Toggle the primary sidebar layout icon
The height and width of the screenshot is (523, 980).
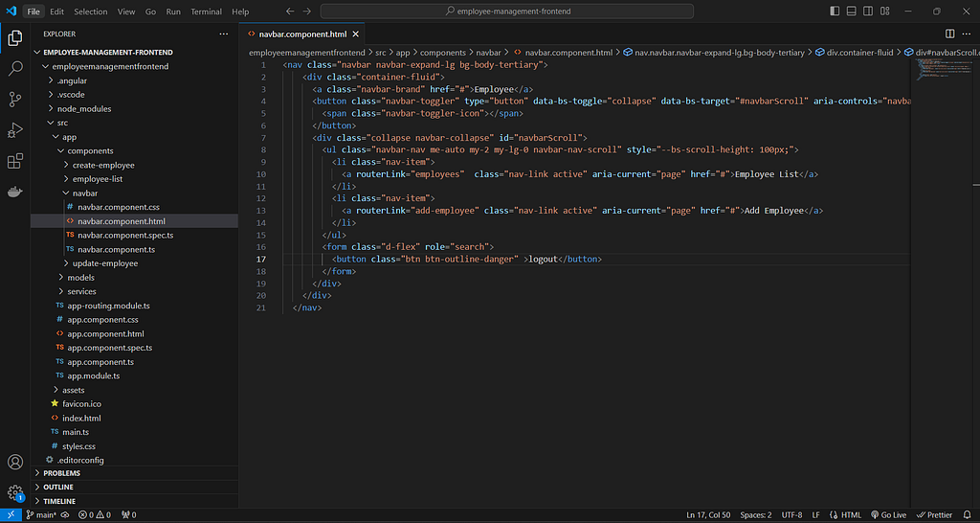point(835,11)
